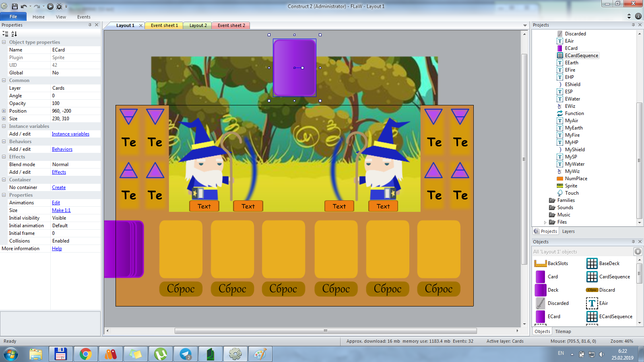The width and height of the screenshot is (644, 362).
Task: Collapse the Object type properties section
Action: pos(4,42)
